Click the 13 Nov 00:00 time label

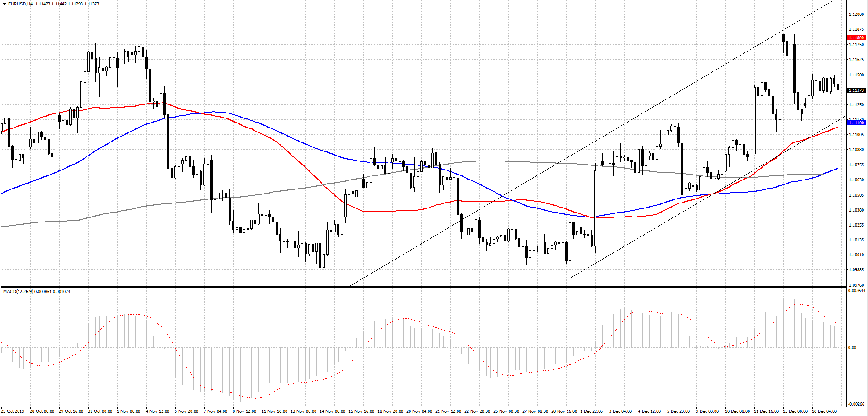click(x=303, y=411)
